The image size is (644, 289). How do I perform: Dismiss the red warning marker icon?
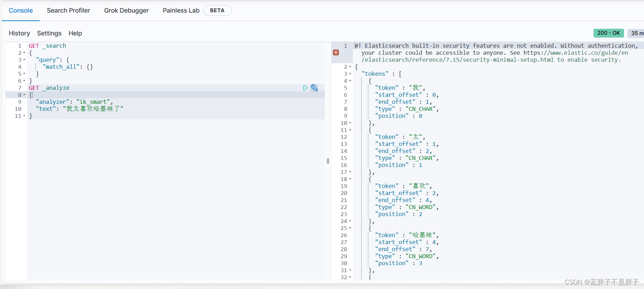pos(336,52)
